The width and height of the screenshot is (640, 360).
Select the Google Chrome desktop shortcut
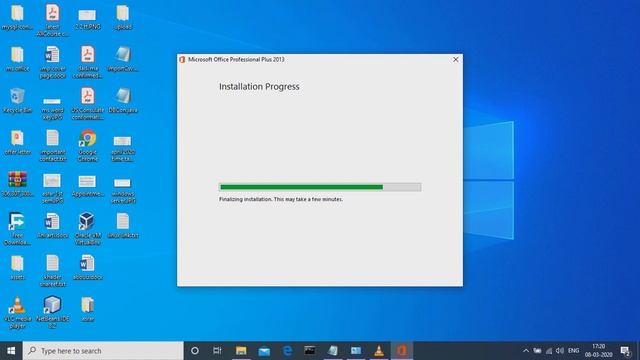tap(87, 146)
